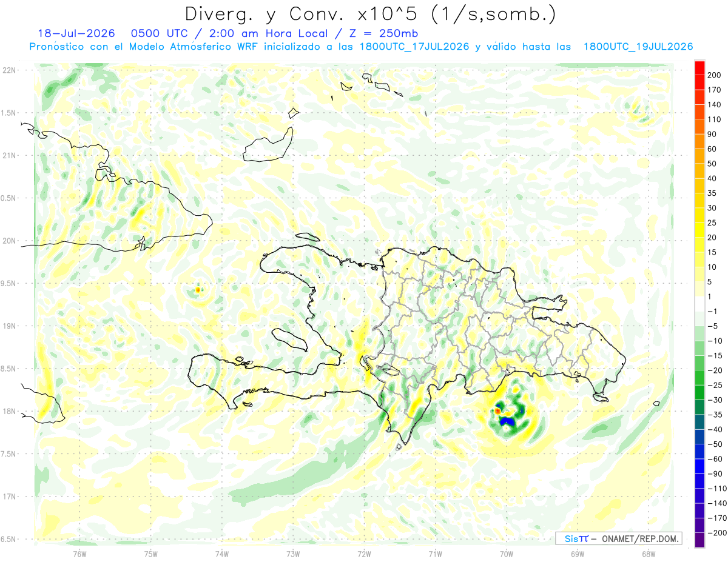Click the '68W' longitude label
Image resolution: width=728 pixels, height=562 pixels.
pyautogui.click(x=649, y=554)
